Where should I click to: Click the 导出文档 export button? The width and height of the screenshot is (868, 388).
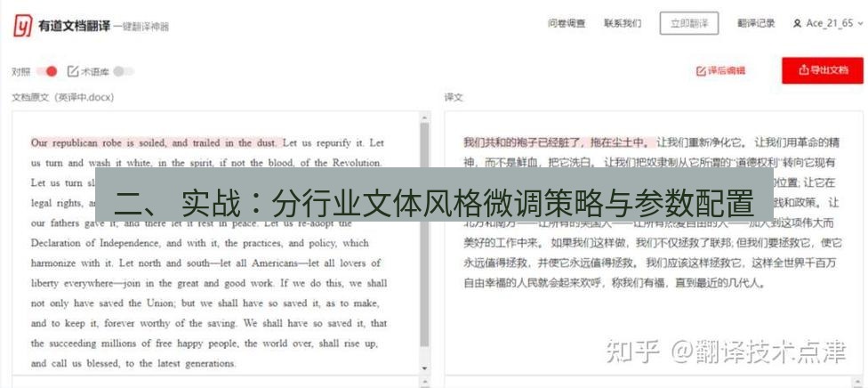pos(823,70)
